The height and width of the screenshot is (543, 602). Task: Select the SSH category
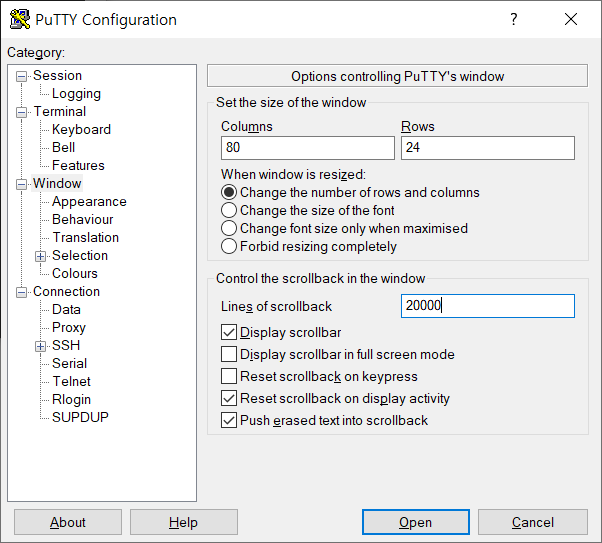coord(66,345)
